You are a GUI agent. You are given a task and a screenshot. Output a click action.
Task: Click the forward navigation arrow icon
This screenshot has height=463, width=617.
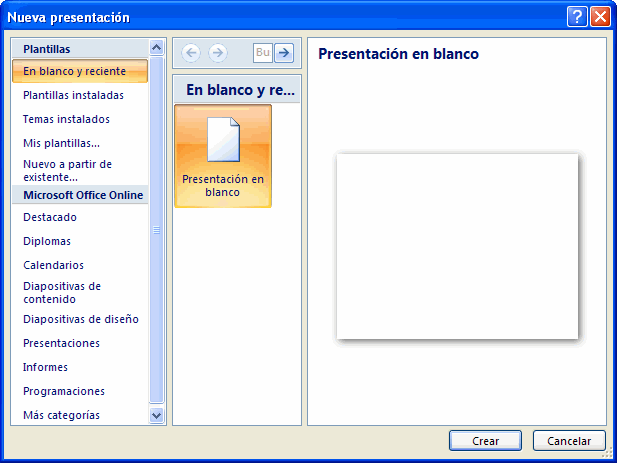point(217,53)
